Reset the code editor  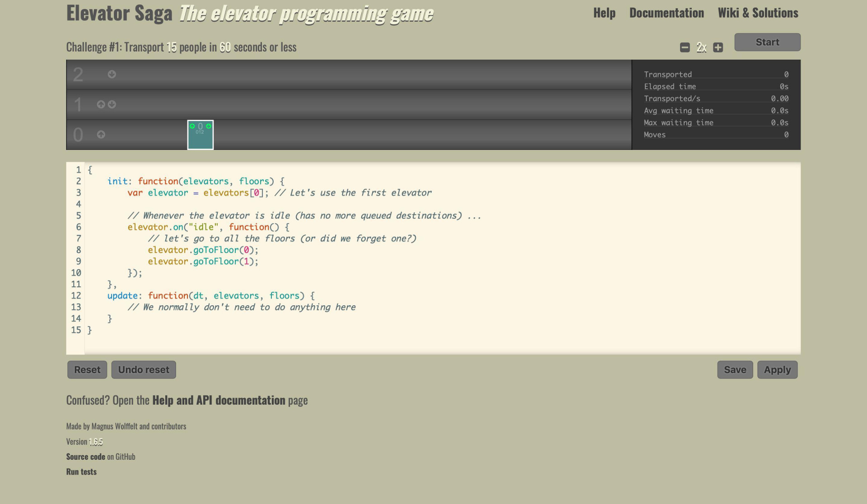87,369
